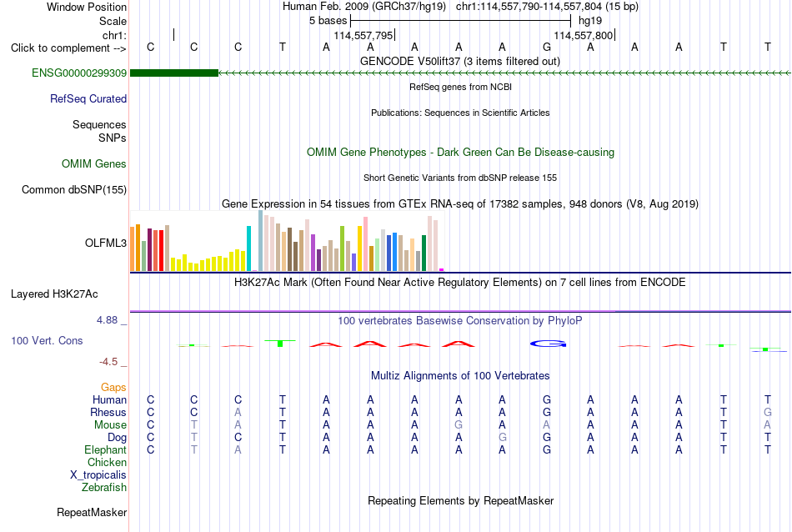
Task: Click the Rhesus species label
Action: pyautogui.click(x=108, y=413)
